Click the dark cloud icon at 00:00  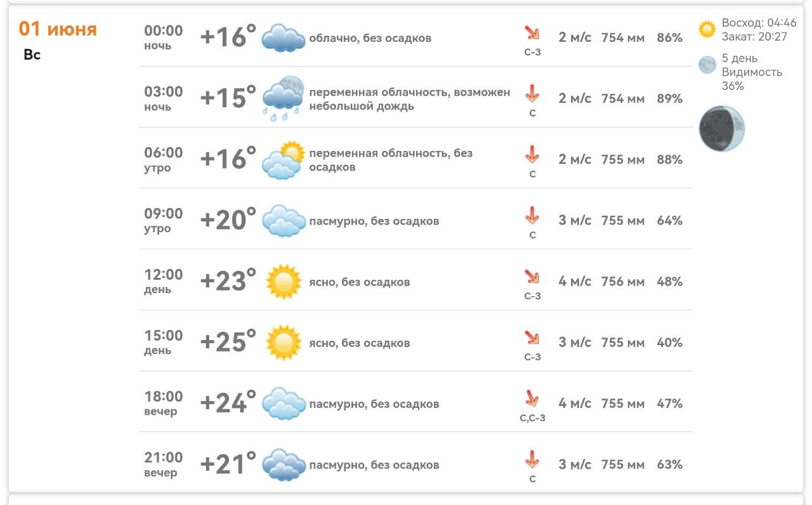[x=284, y=37]
